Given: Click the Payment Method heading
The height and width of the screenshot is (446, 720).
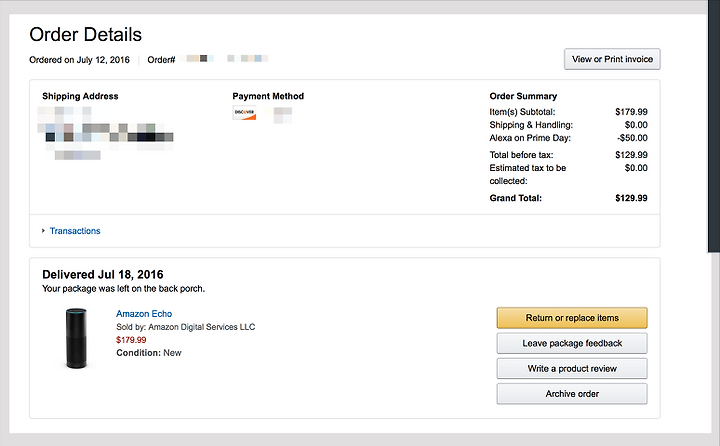Looking at the screenshot, I should coord(268,96).
